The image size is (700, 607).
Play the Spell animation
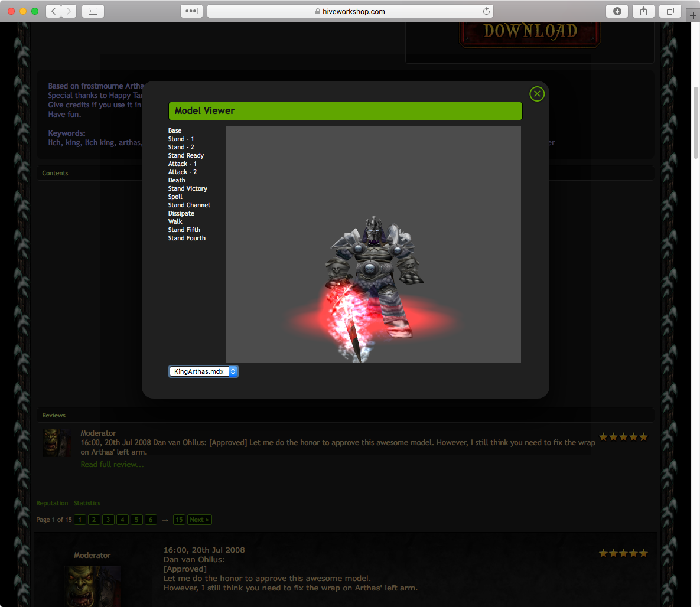[x=175, y=197]
